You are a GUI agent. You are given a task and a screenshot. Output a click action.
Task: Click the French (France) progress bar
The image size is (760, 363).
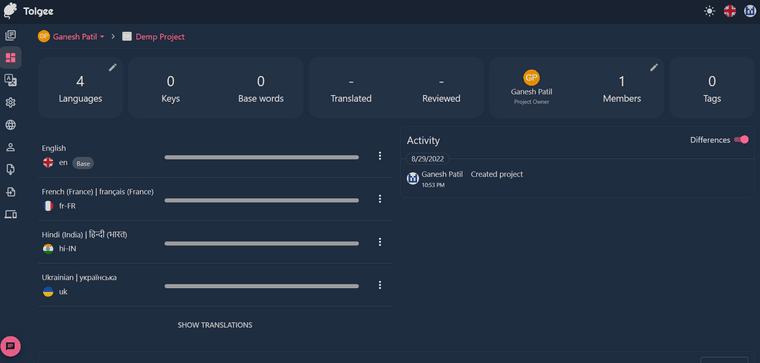pos(262,200)
